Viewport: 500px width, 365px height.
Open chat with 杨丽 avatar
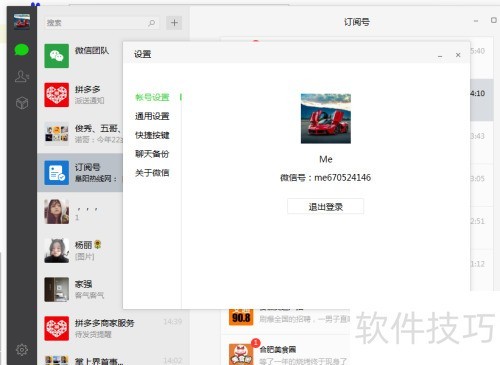coord(57,251)
